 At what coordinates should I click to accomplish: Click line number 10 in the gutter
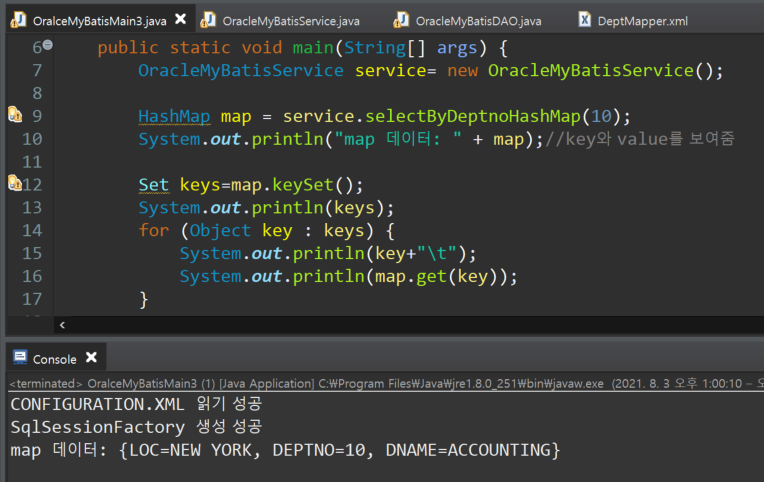(32, 139)
